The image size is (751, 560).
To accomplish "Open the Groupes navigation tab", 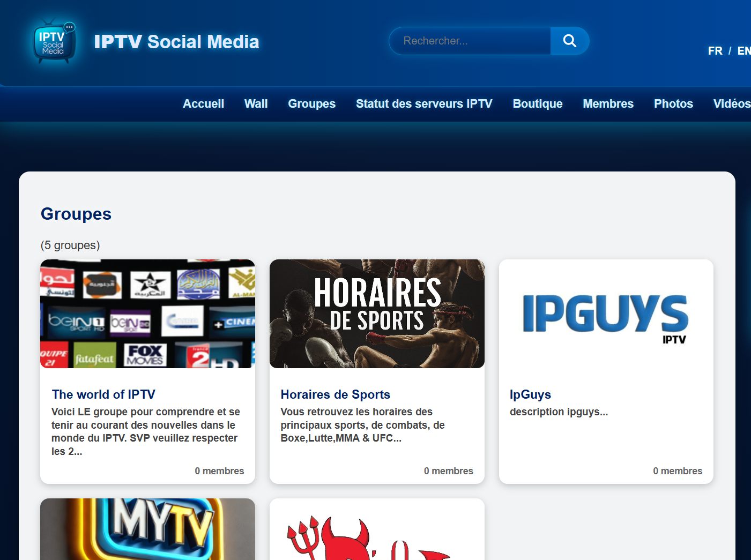I will 311,104.
